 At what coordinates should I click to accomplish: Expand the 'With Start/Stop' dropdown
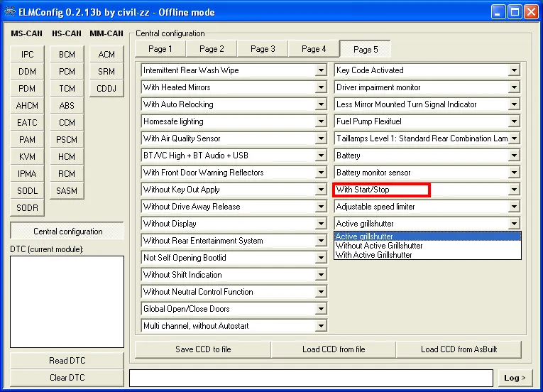[x=514, y=190]
